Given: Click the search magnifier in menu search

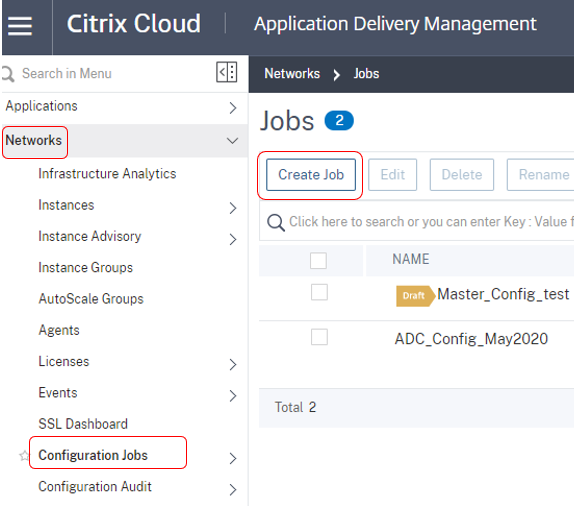Looking at the screenshot, I should (8, 74).
